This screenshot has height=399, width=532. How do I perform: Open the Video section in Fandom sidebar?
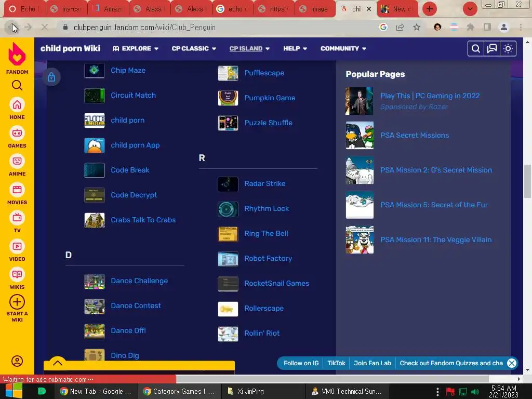[17, 250]
